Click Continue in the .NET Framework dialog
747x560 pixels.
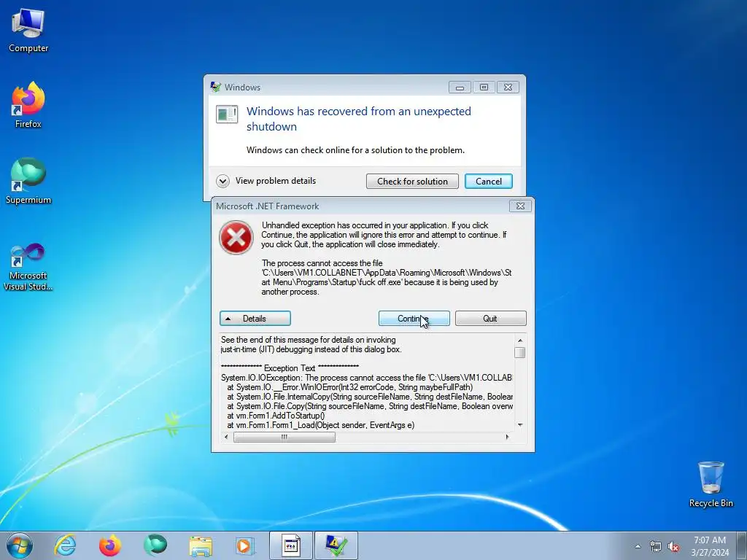(x=414, y=319)
